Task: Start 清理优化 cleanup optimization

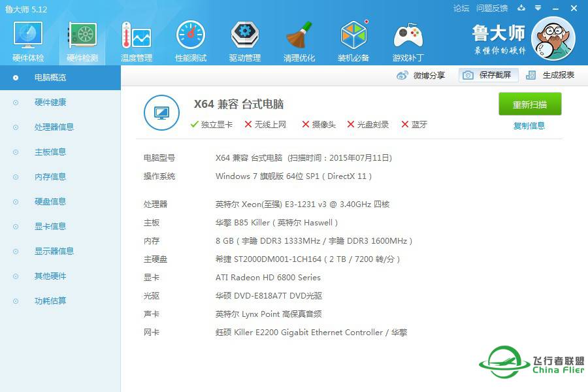Action: (x=299, y=39)
